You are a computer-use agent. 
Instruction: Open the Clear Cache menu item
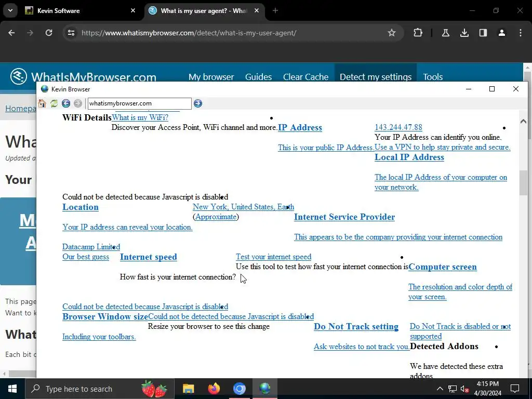(x=305, y=77)
